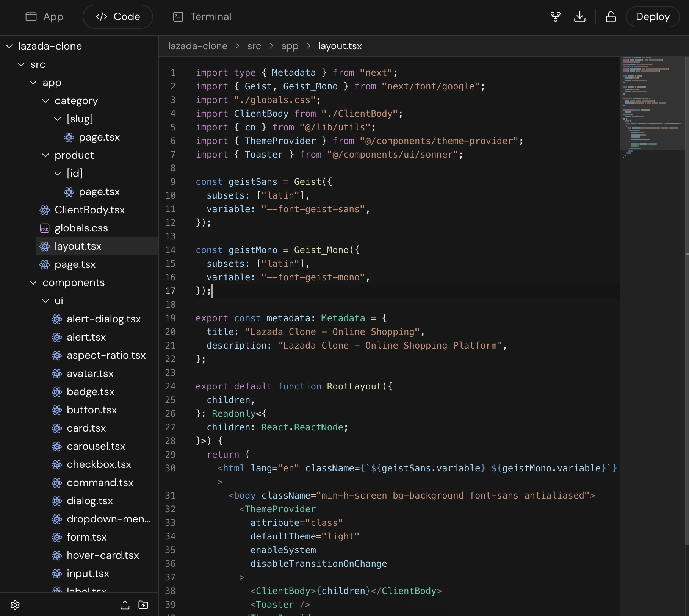Open the version history fork icon
The height and width of the screenshot is (616, 689).
coord(555,17)
